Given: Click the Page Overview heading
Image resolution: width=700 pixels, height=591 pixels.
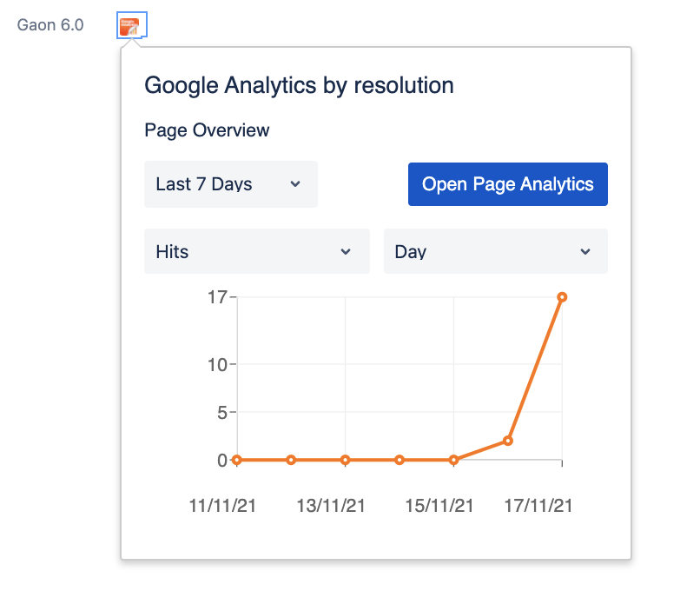Looking at the screenshot, I should point(207,130).
